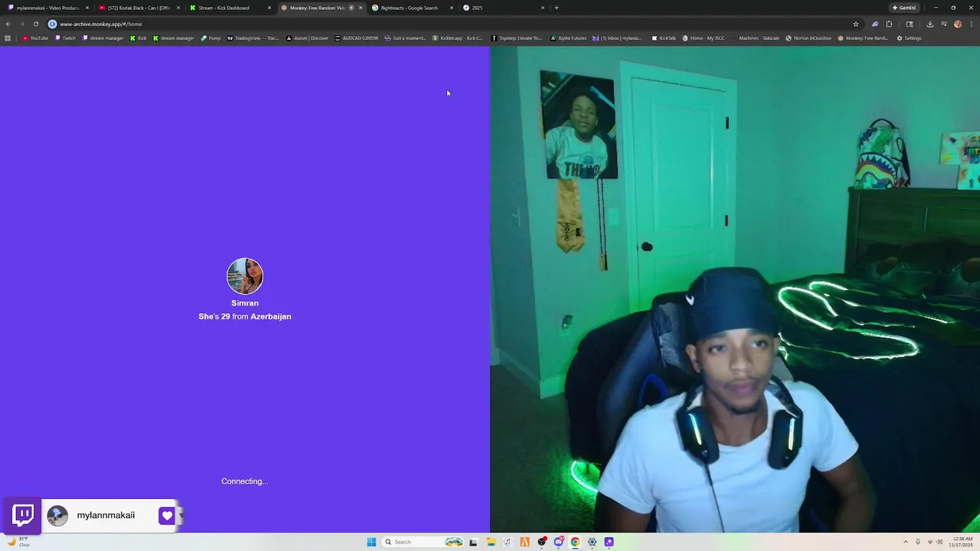Open the Axiom | Discover bookmark
Viewport: 980px width, 551px height.
click(307, 38)
